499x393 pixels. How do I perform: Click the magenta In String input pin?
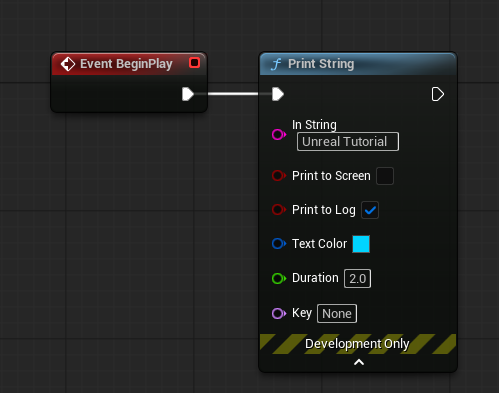279,135
